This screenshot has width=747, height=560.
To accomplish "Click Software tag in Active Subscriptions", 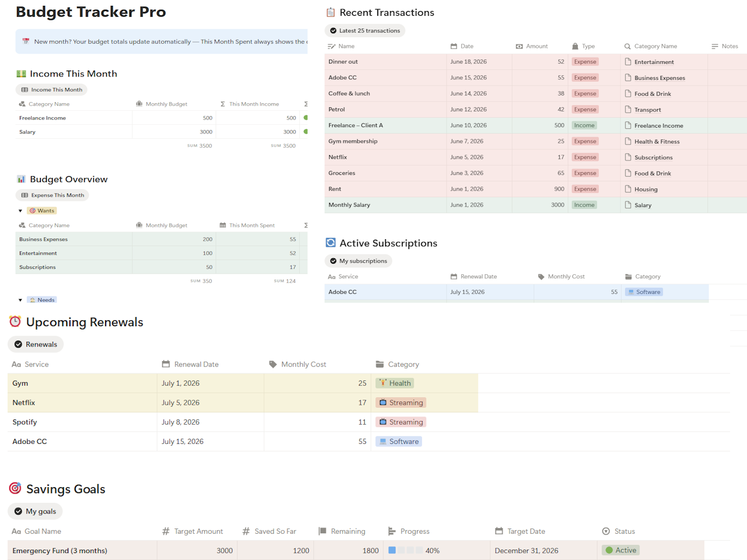I will (644, 292).
